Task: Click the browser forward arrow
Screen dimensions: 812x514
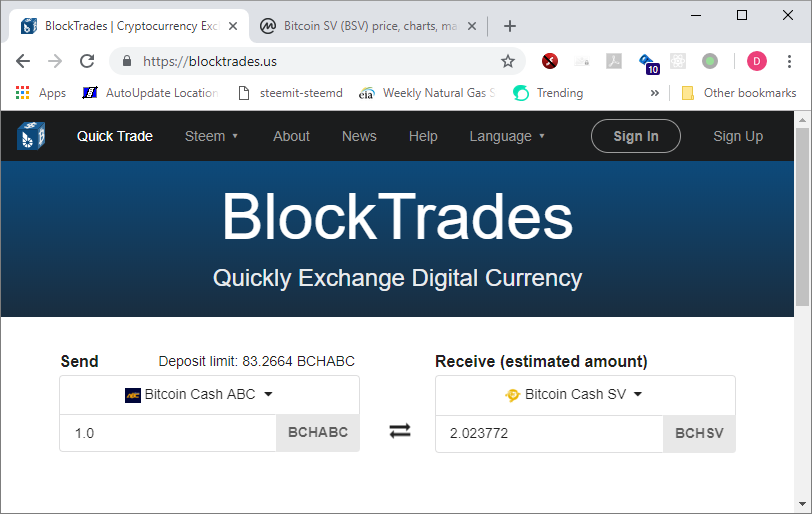Action: coord(55,61)
